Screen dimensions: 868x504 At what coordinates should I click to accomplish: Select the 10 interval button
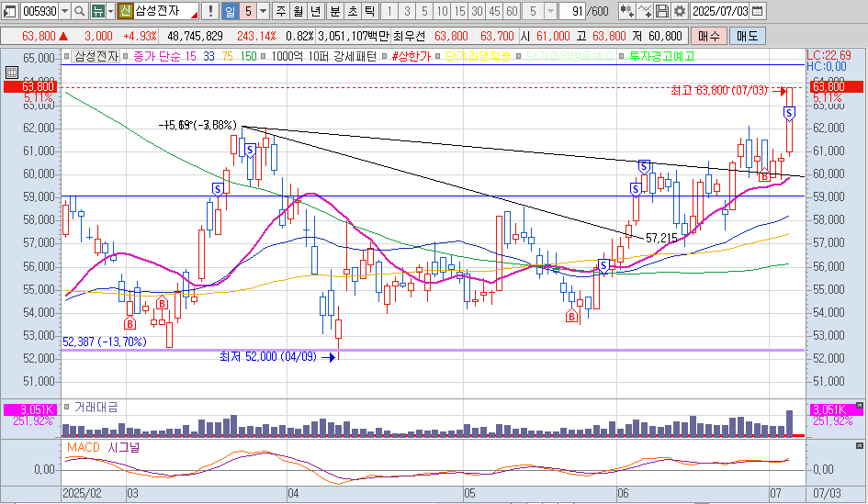442,10
